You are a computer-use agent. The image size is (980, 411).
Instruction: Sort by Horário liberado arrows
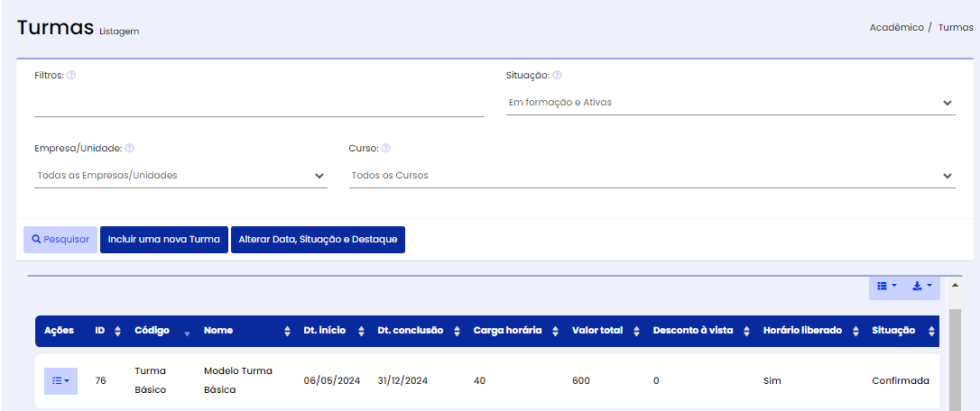point(856,332)
